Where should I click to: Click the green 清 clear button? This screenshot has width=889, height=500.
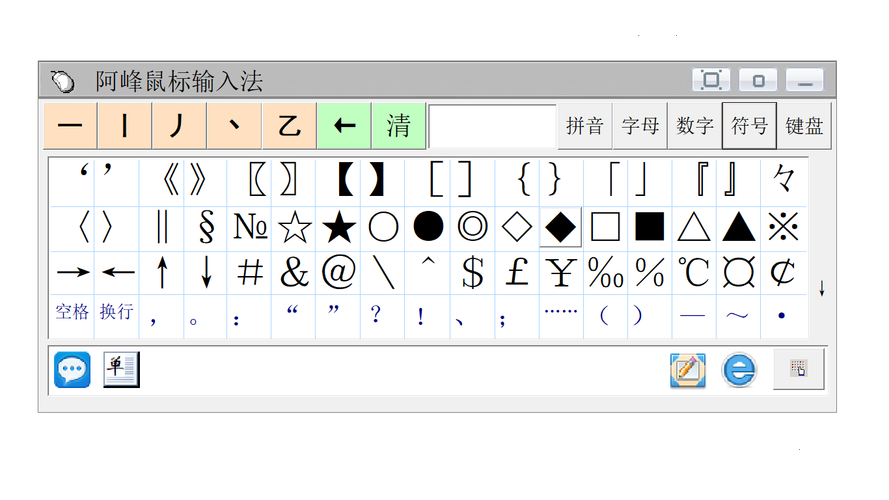coord(399,126)
